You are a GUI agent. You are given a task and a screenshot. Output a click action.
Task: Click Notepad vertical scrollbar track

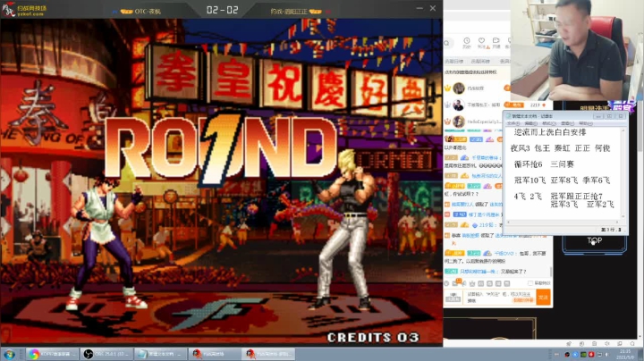point(624,173)
